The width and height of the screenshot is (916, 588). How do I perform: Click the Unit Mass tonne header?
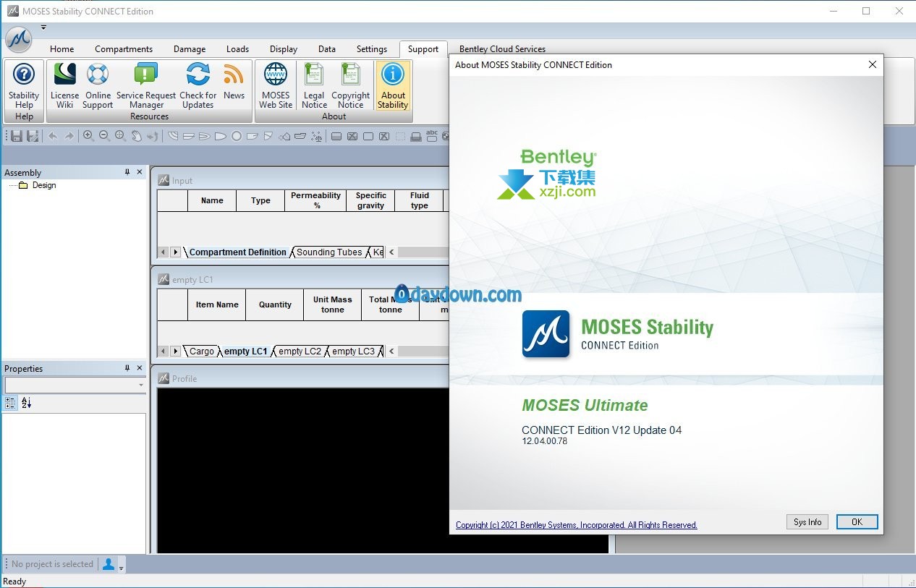pos(333,304)
